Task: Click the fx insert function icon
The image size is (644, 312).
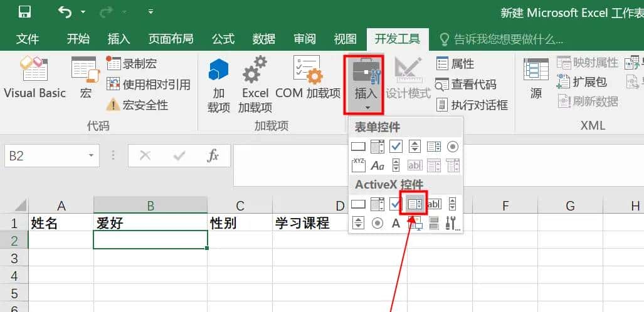Action: tap(213, 155)
